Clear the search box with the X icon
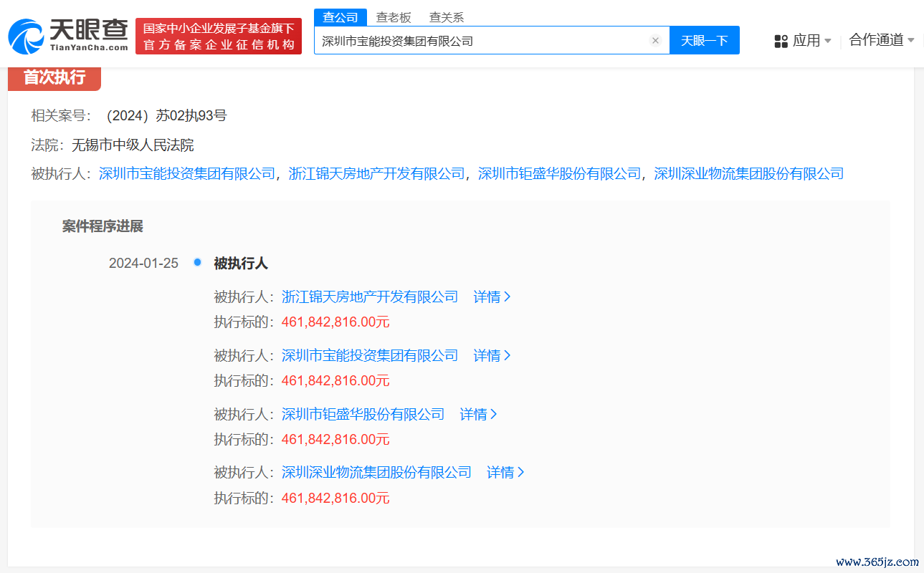Viewport: 924px width, 573px height. pos(655,41)
